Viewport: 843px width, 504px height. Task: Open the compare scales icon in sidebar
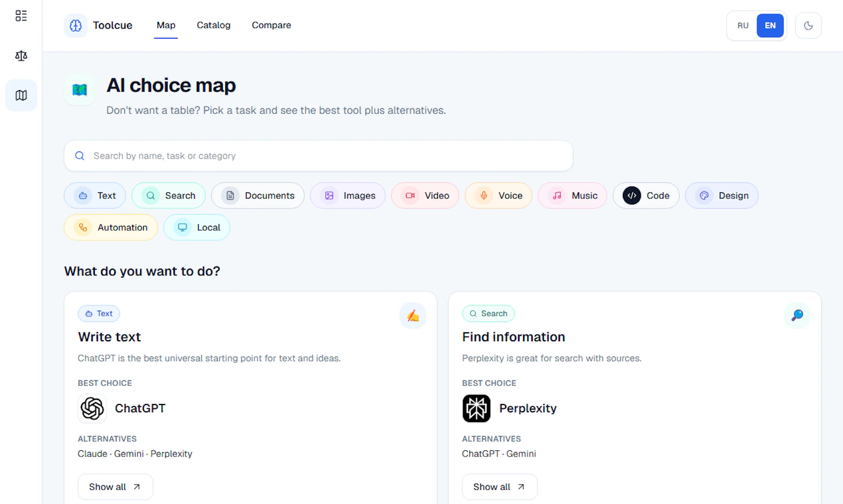[21, 55]
